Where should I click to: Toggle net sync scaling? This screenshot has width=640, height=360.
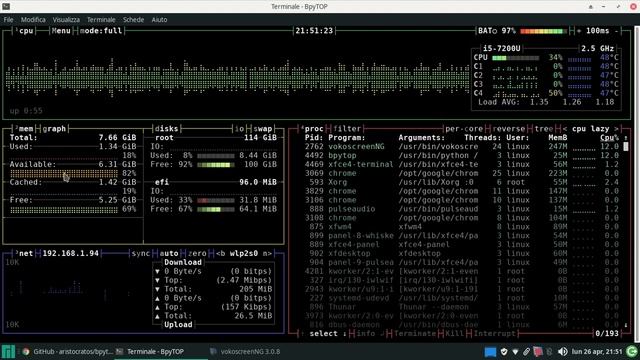pyautogui.click(x=141, y=253)
